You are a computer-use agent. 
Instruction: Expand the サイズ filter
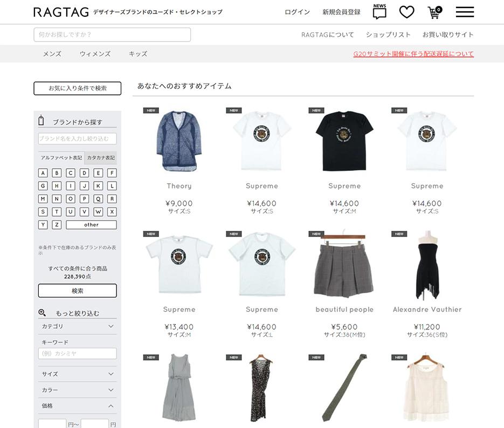(78, 374)
